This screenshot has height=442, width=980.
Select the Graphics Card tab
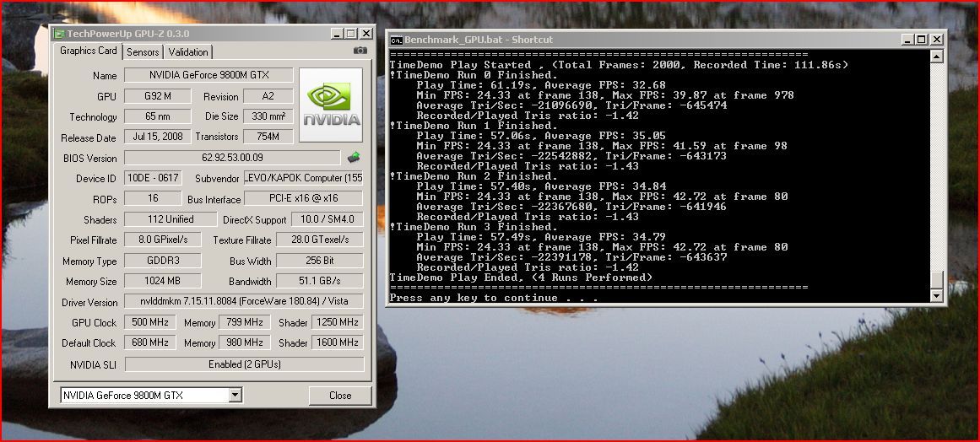pyautogui.click(x=88, y=51)
